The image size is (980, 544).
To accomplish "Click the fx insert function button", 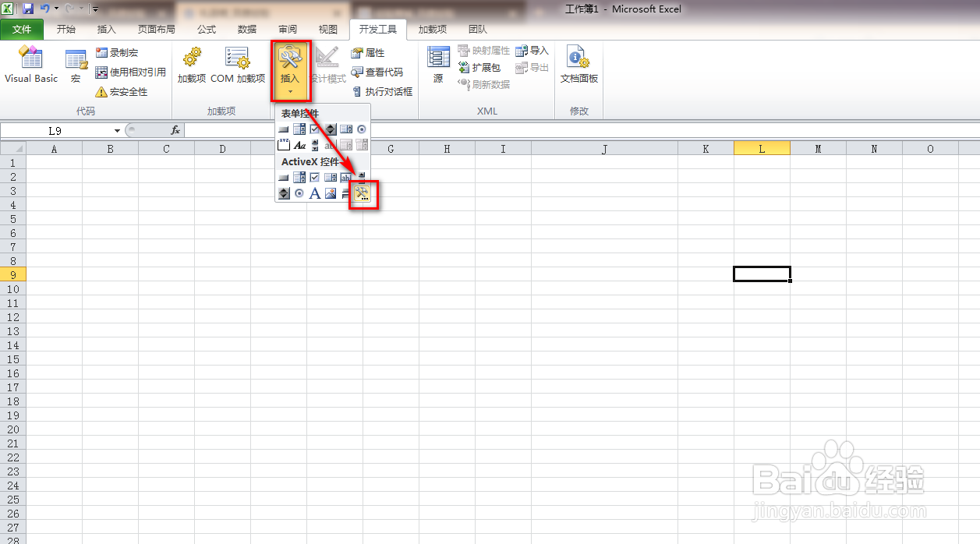I will coord(175,130).
